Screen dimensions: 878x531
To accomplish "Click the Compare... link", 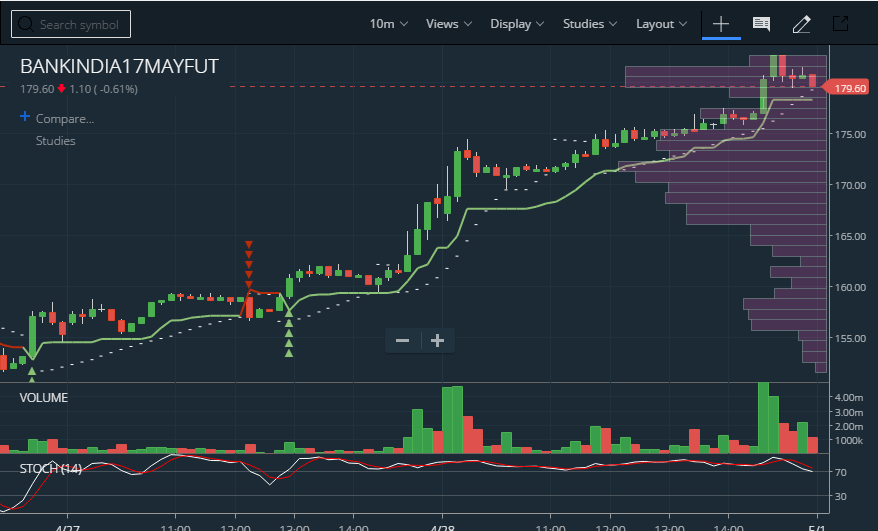I will coord(65,119).
